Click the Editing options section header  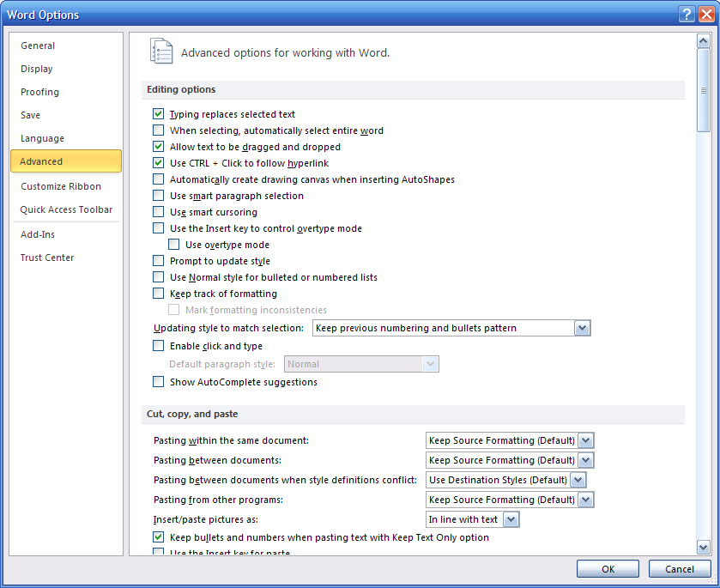413,89
